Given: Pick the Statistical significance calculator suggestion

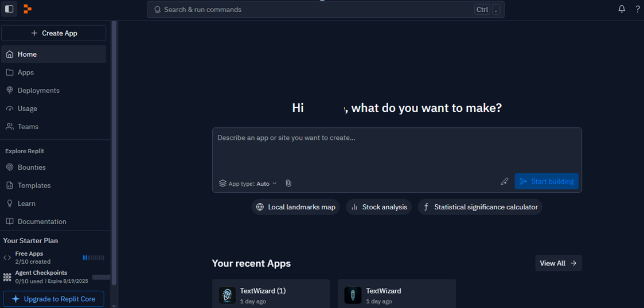Looking at the screenshot, I should tap(480, 207).
